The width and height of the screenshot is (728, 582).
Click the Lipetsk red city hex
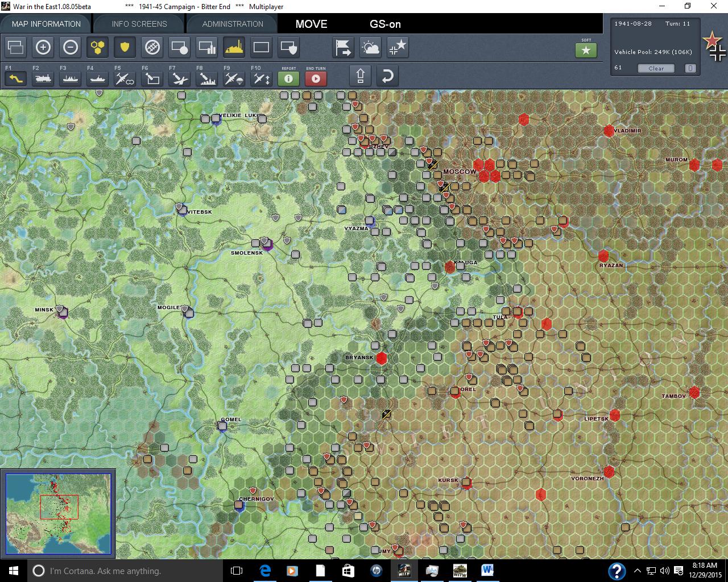coord(615,415)
